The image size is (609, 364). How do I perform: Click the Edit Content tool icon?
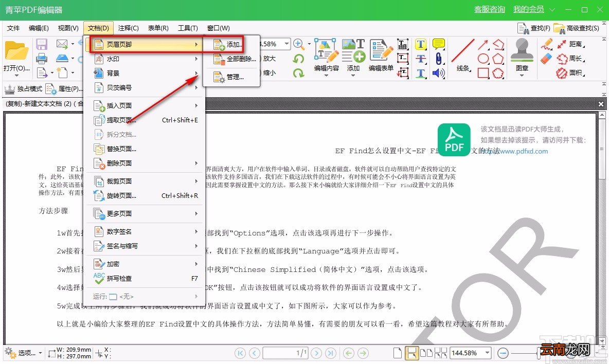[326, 51]
